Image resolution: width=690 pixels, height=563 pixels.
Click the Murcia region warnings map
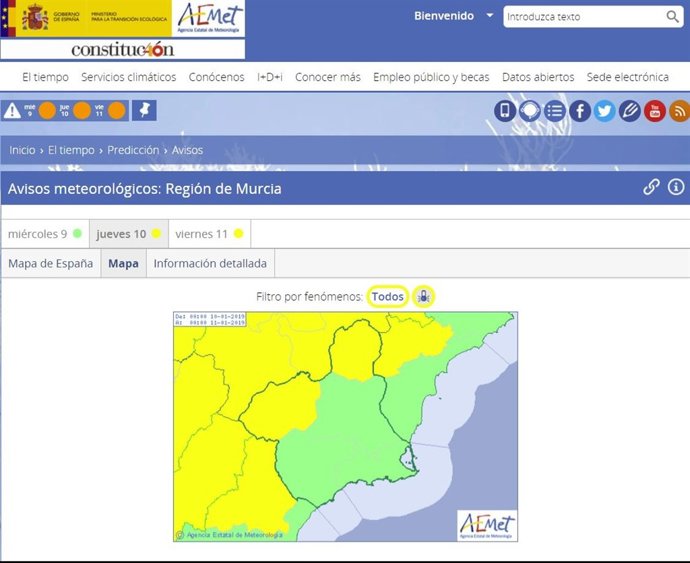pyautogui.click(x=345, y=427)
